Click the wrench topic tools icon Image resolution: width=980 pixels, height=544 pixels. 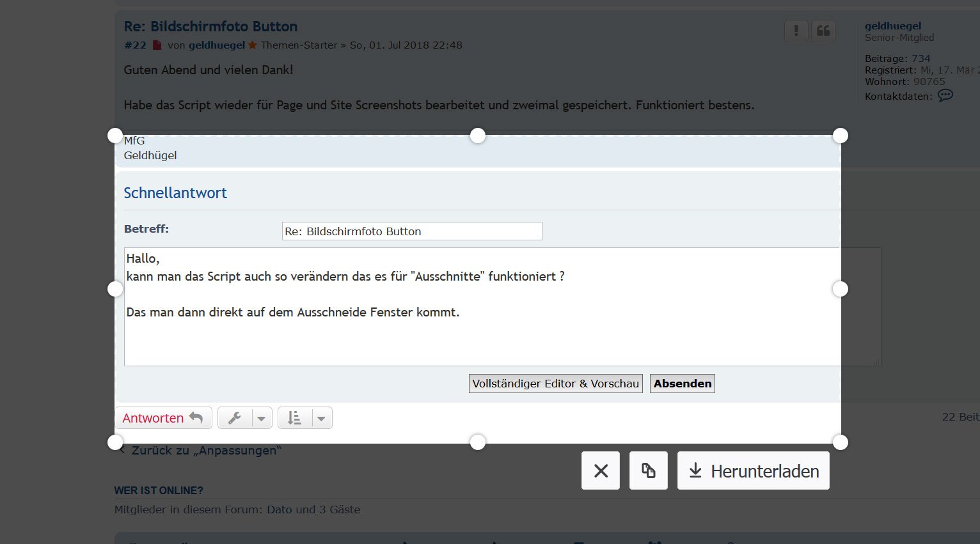click(235, 418)
